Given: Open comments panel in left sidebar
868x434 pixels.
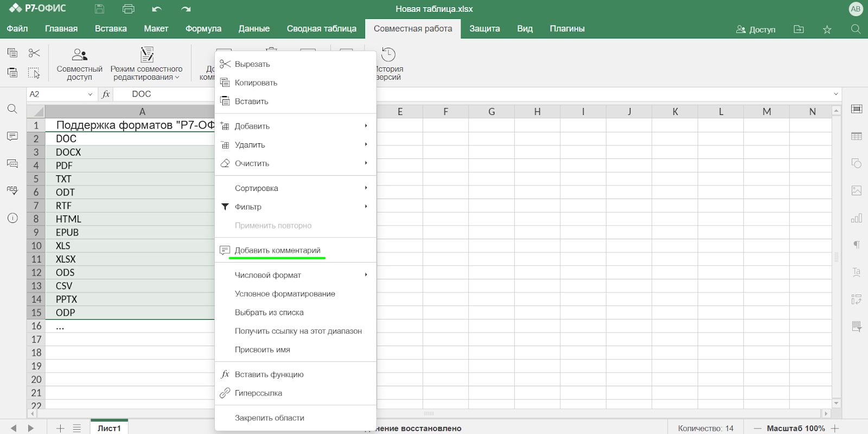Looking at the screenshot, I should [12, 136].
